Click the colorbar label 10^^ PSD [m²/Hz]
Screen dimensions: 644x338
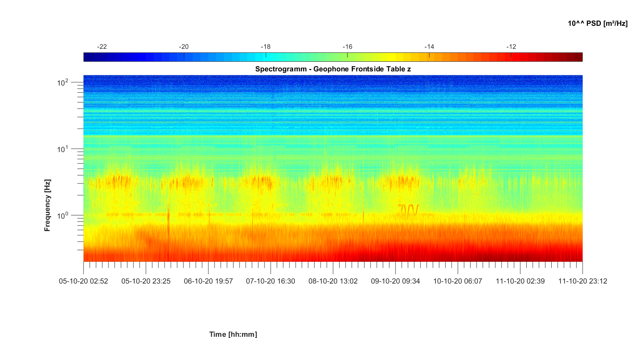598,23
